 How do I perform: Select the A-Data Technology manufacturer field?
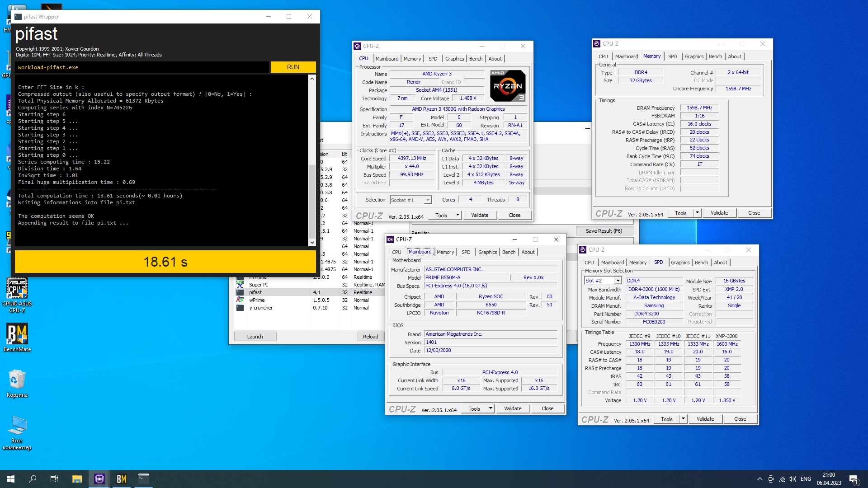[x=654, y=298]
